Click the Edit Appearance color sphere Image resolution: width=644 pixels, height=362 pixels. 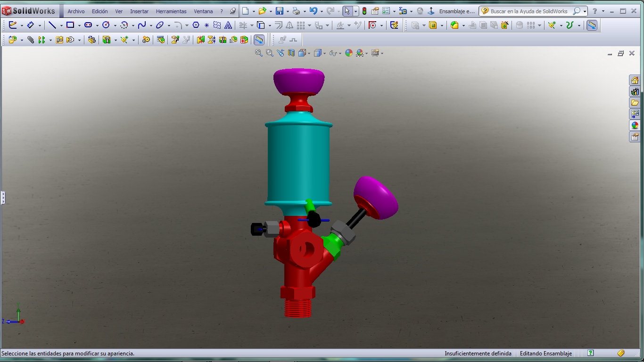pyautogui.click(x=349, y=53)
